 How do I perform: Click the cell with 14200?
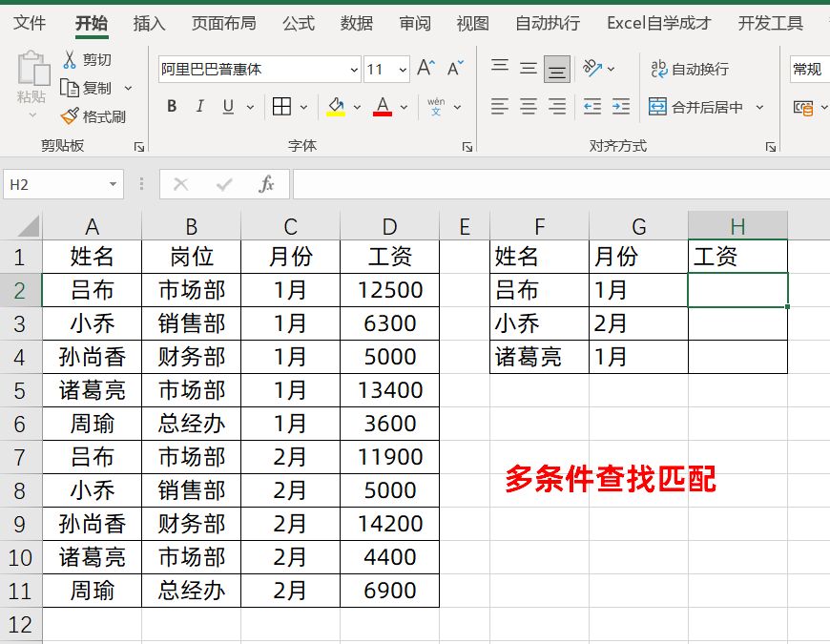pos(389,524)
